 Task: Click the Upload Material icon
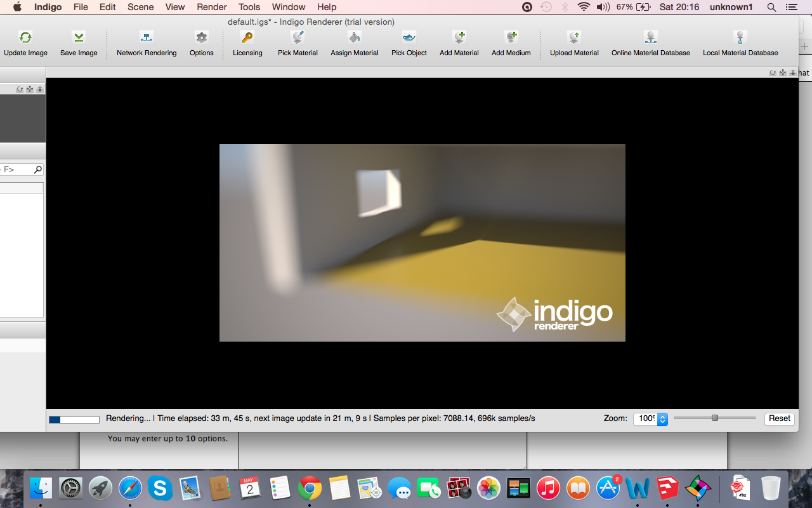tap(574, 38)
